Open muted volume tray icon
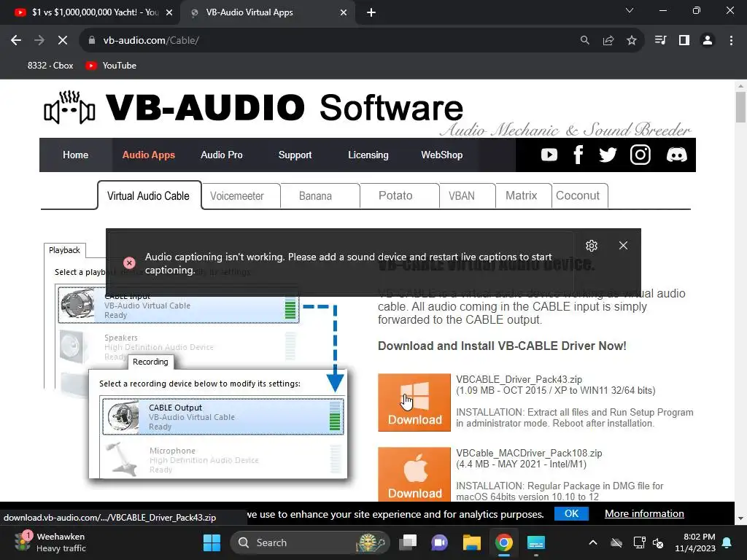 (659, 542)
